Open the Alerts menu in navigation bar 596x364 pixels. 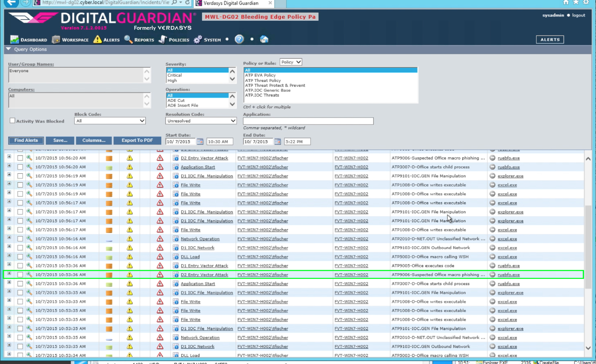[x=106, y=40]
